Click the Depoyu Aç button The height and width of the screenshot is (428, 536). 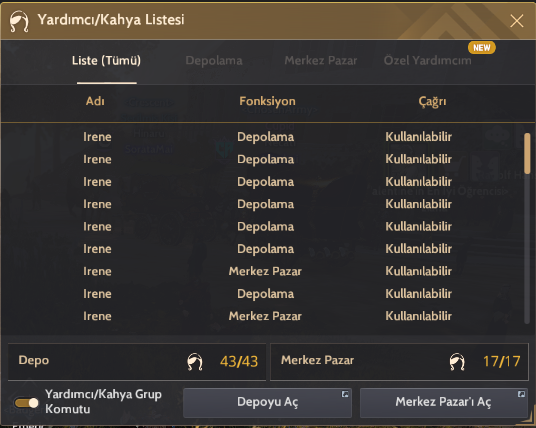click(x=267, y=402)
